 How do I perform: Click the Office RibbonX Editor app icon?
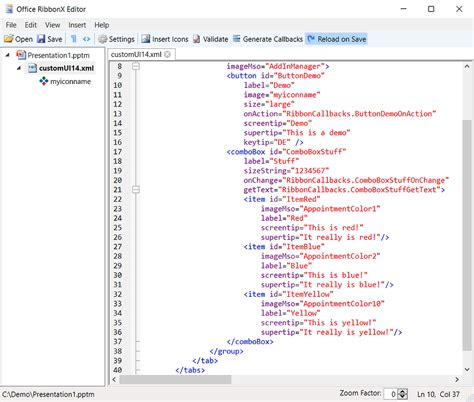tap(9, 9)
